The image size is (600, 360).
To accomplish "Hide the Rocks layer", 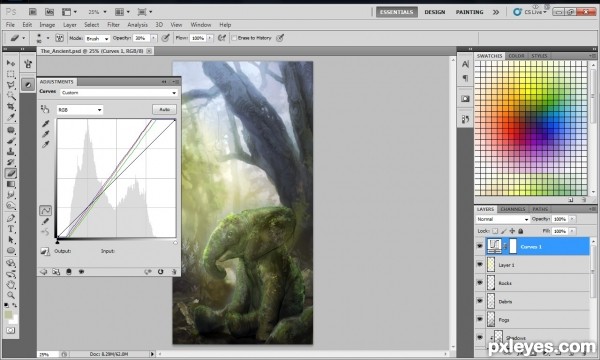I will point(480,282).
